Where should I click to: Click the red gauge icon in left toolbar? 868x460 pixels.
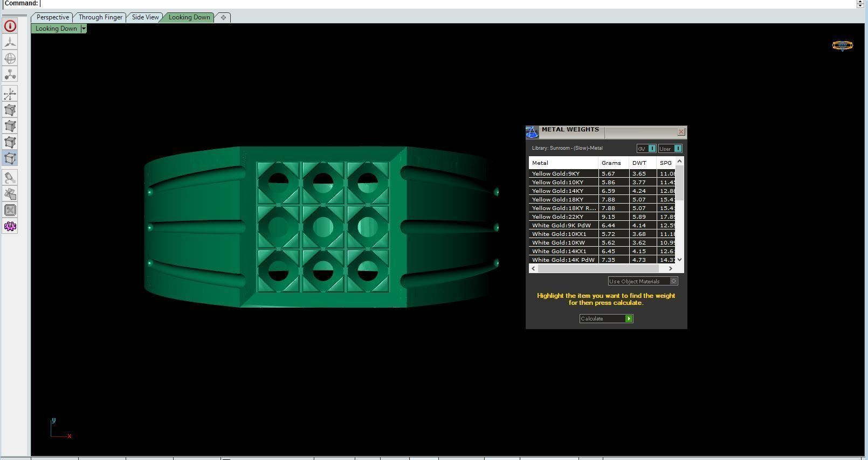tap(10, 26)
